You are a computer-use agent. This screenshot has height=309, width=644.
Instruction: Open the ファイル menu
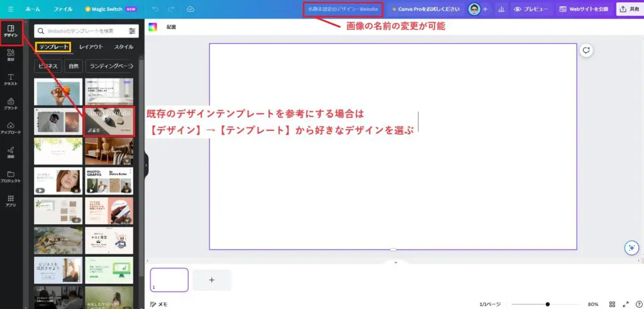pyautogui.click(x=63, y=9)
